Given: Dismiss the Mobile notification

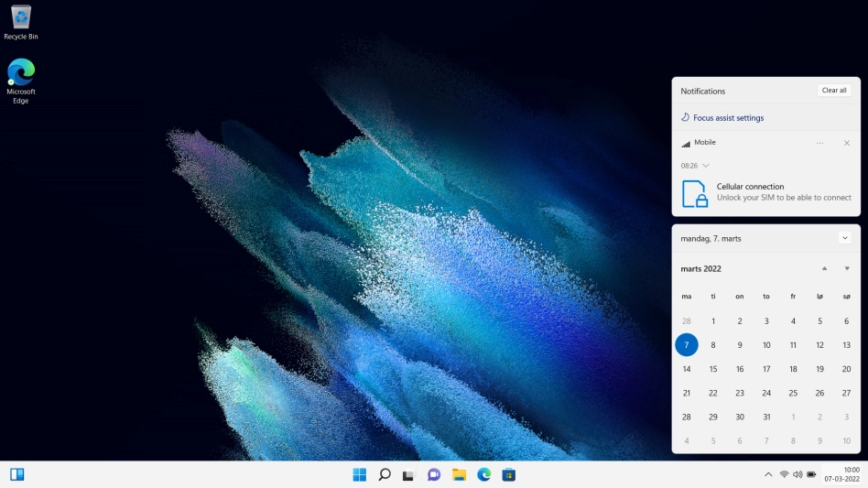Looking at the screenshot, I should (846, 143).
